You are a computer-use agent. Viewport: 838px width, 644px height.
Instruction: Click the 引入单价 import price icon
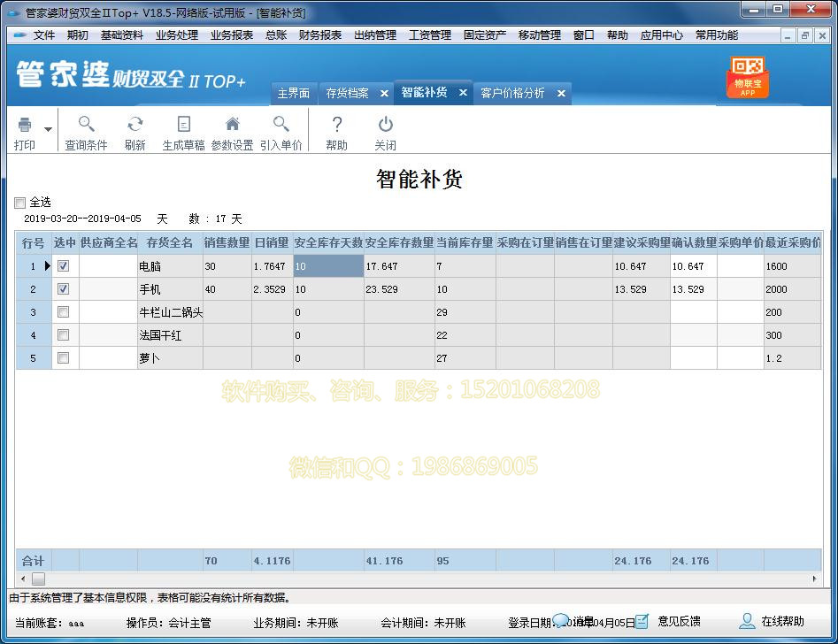pos(281,131)
